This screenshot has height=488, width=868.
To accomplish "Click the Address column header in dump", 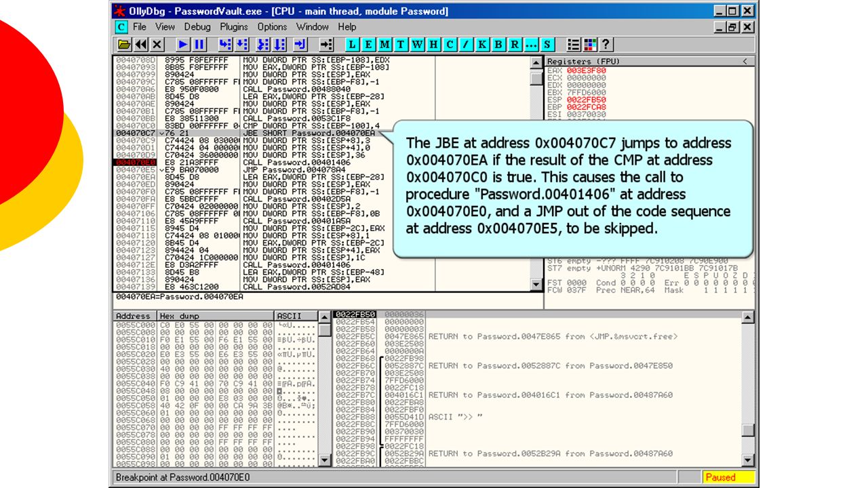I will (x=134, y=316).
